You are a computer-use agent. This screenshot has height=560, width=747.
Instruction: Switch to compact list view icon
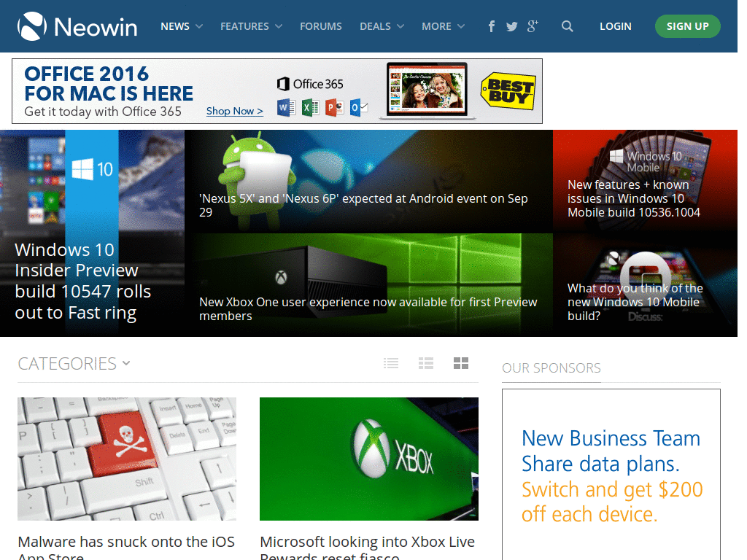click(x=391, y=363)
